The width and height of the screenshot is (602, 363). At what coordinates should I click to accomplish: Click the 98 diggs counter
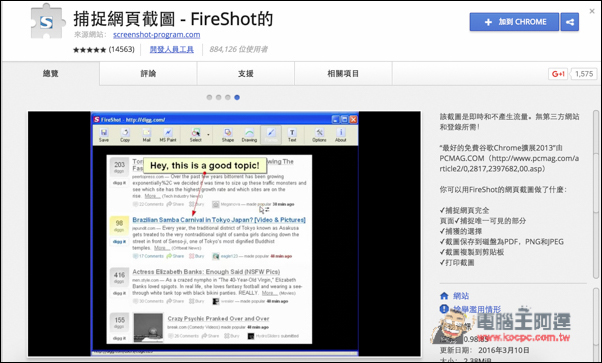(x=119, y=225)
